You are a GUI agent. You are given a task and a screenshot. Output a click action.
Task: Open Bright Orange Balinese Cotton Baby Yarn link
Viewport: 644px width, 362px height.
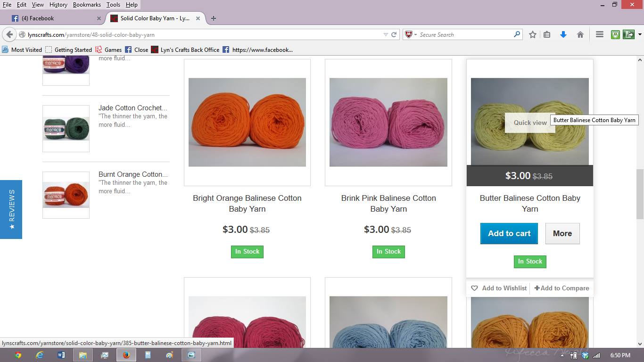click(x=247, y=203)
